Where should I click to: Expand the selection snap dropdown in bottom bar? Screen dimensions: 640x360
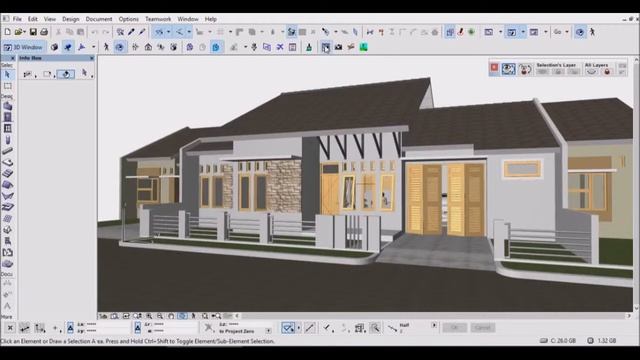[299, 328]
